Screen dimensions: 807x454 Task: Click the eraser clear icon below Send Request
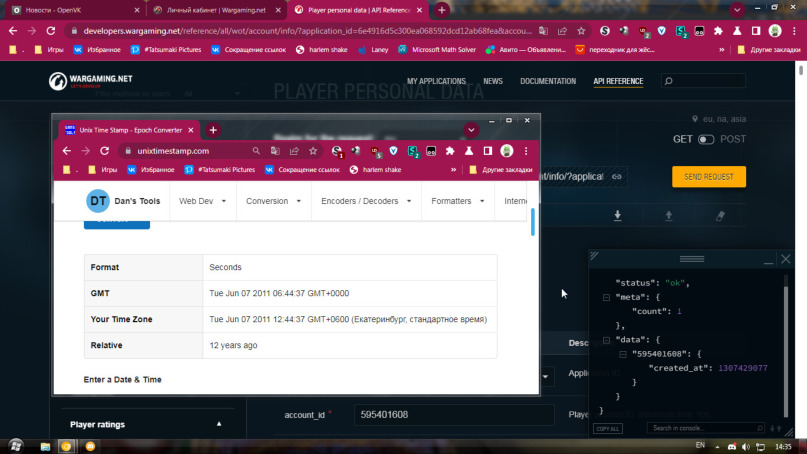pos(720,216)
